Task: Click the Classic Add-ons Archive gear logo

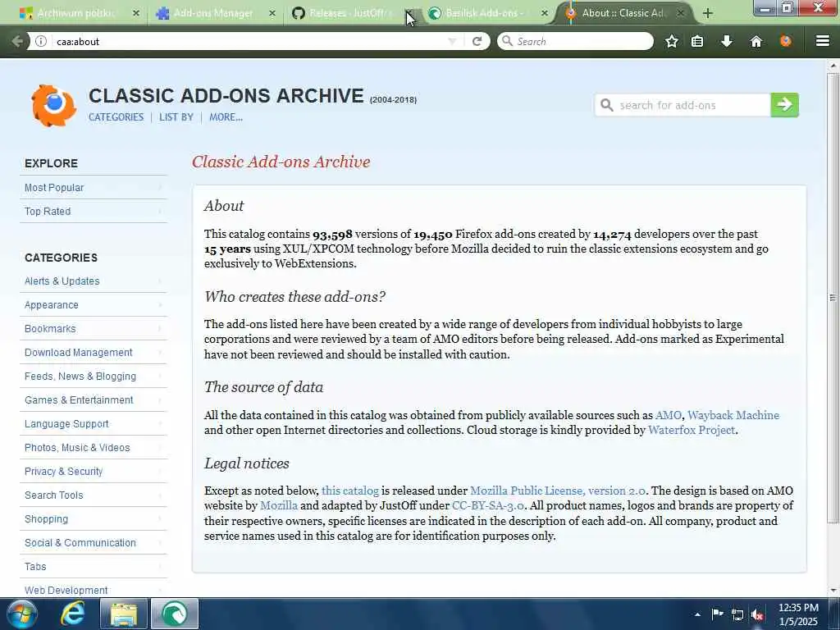Action: (x=53, y=106)
